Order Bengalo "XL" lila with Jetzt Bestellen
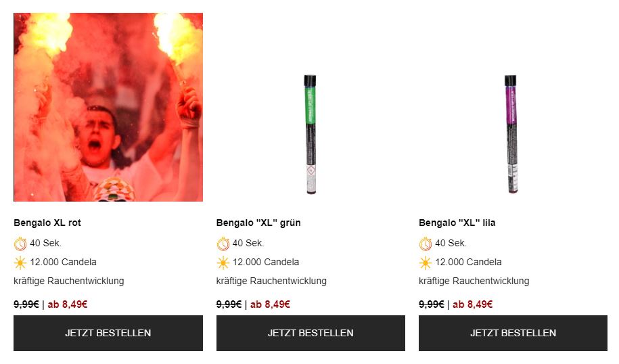 (x=513, y=333)
